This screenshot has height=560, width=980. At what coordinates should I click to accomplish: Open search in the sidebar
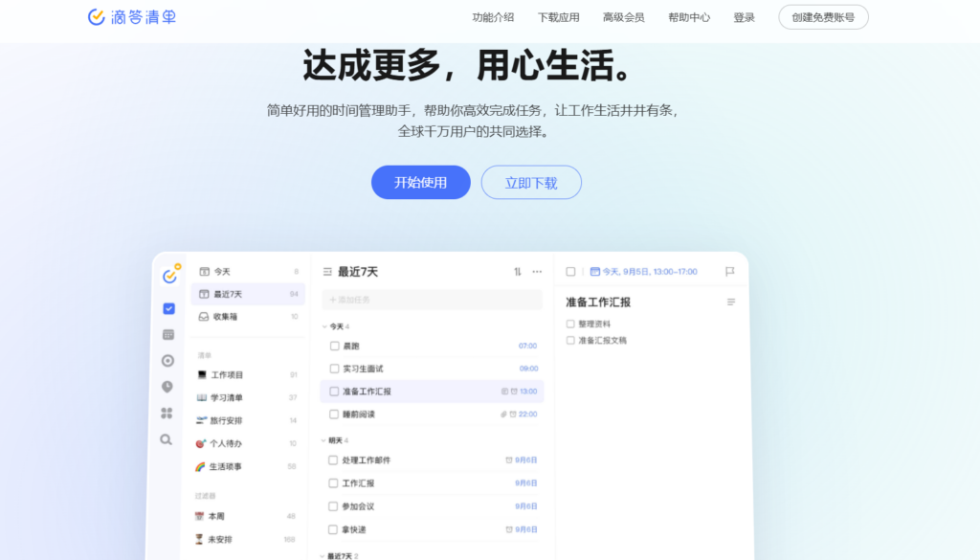coord(167,439)
